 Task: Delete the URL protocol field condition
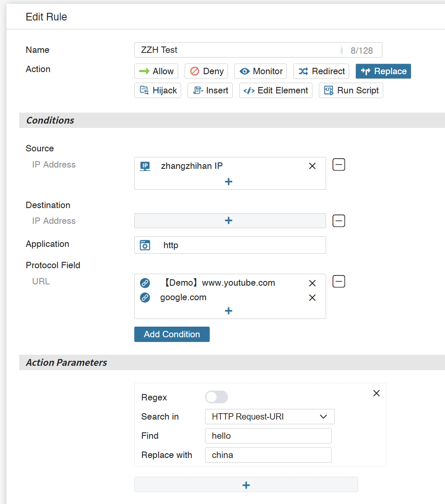pyautogui.click(x=339, y=281)
